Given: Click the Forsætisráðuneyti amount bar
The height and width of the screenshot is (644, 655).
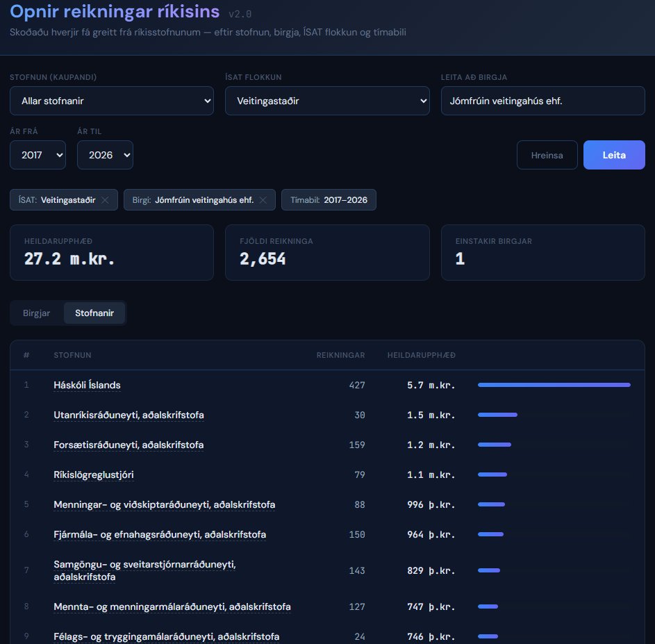Looking at the screenshot, I should coord(494,445).
